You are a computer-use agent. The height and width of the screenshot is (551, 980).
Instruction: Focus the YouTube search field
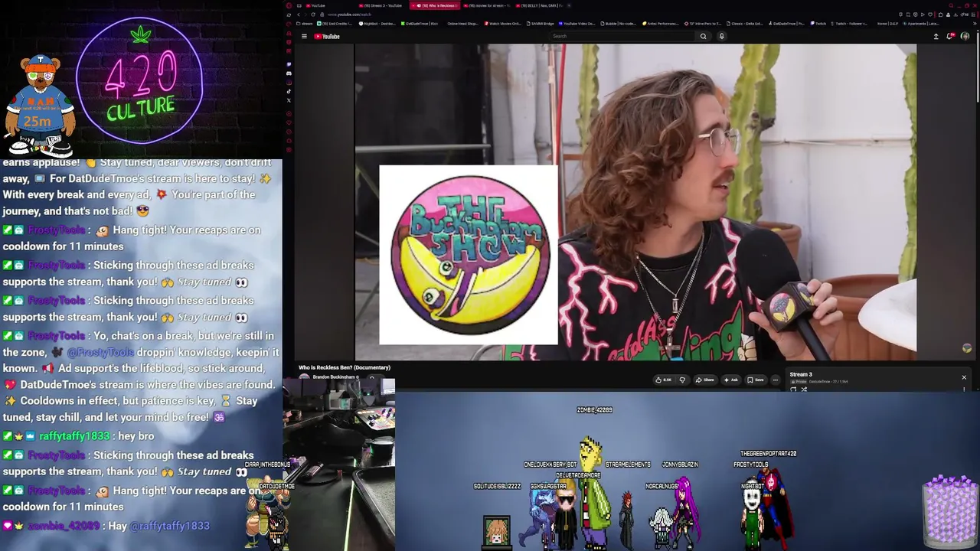pos(622,36)
